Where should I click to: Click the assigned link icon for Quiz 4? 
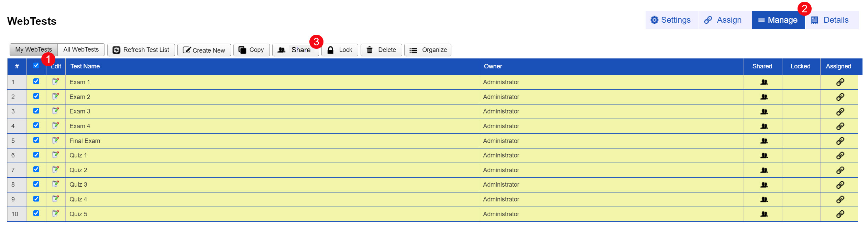point(840,199)
